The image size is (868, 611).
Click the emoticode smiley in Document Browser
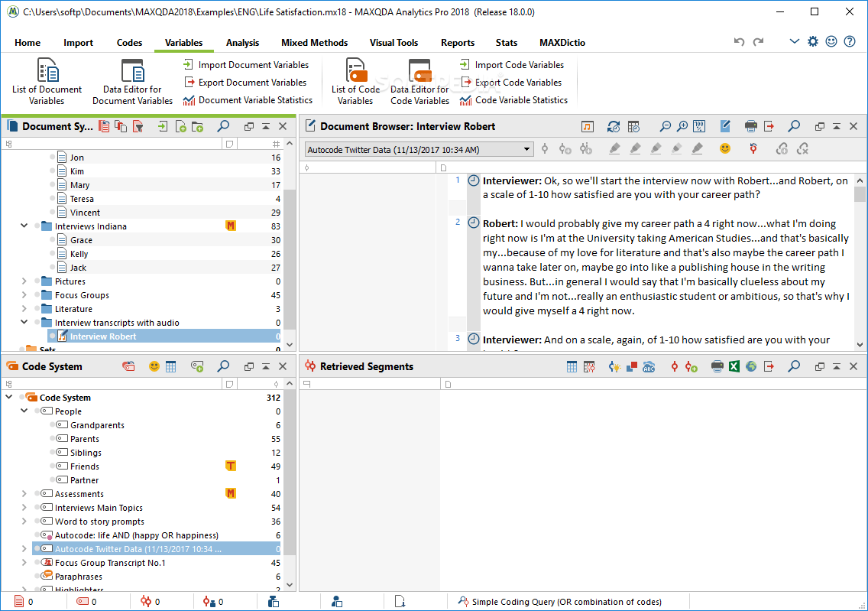pyautogui.click(x=724, y=148)
